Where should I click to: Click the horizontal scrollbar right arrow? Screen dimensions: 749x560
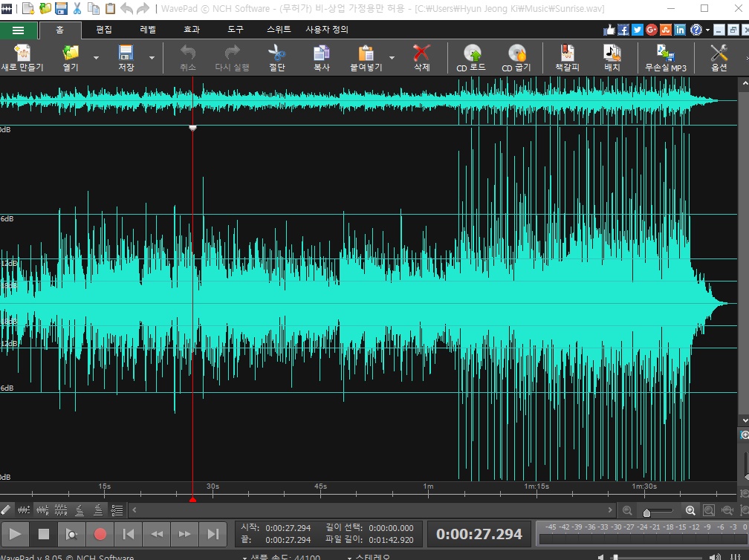(610, 510)
